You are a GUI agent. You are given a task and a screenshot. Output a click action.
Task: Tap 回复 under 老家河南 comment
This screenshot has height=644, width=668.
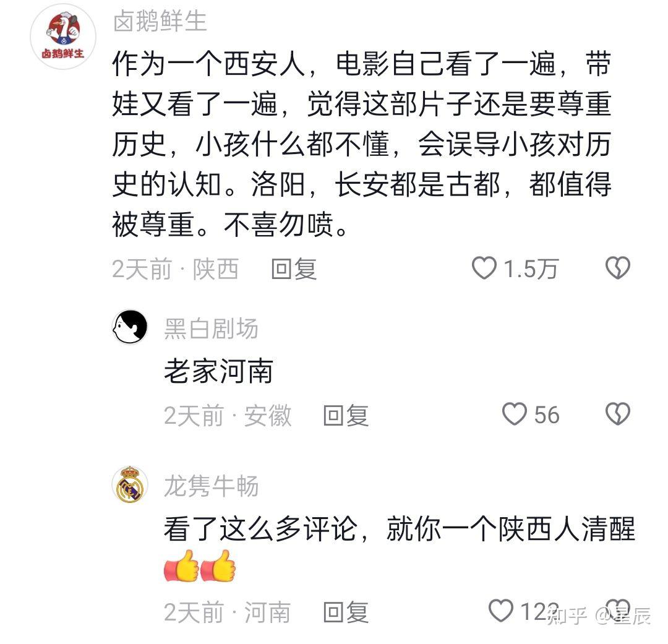coord(346,416)
